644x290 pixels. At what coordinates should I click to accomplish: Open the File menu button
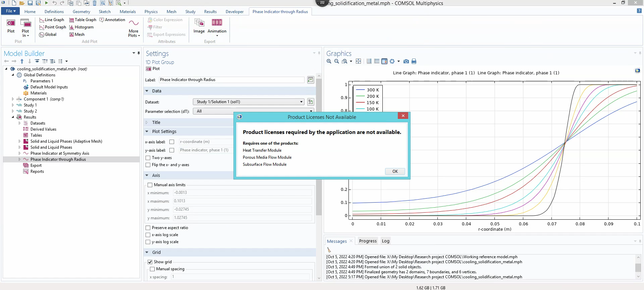(x=11, y=11)
